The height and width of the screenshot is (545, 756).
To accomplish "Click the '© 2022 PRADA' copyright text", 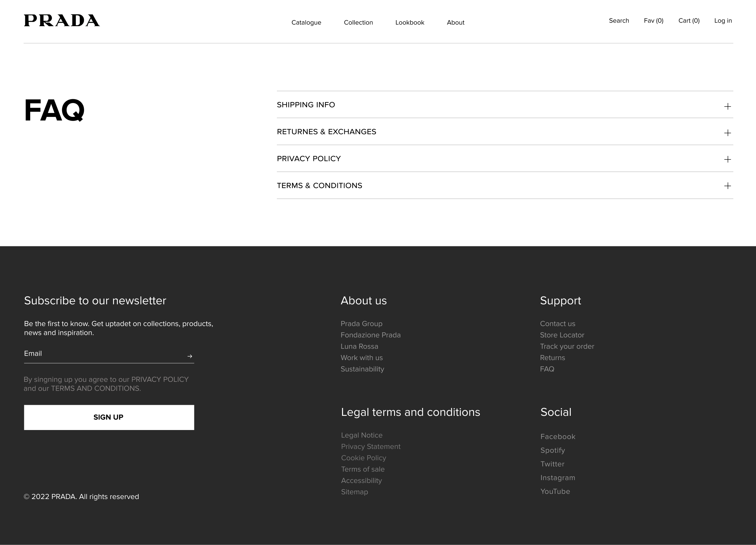I will point(81,497).
